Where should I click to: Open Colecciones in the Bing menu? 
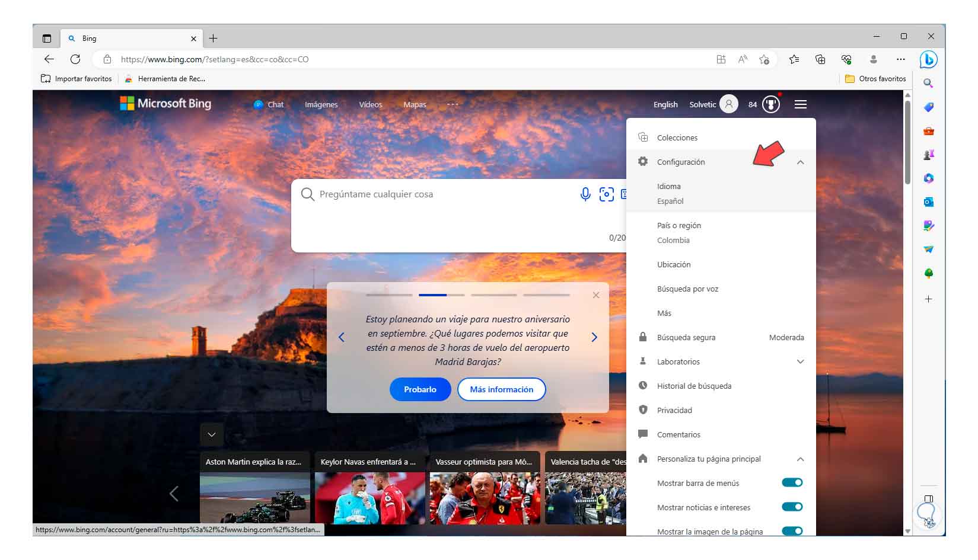coord(721,137)
